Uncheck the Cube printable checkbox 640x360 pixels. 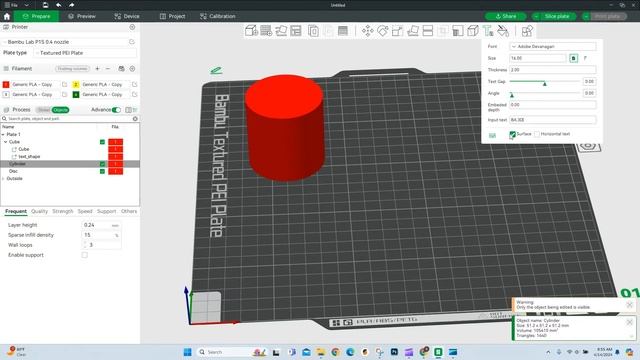click(102, 142)
